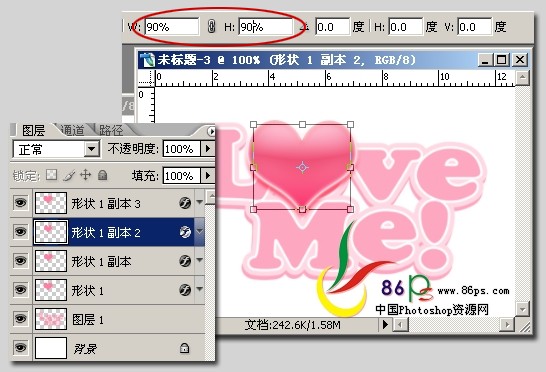Image resolution: width=546 pixels, height=372 pixels.
Task: Click the top-left transform handle
Action: [254, 124]
